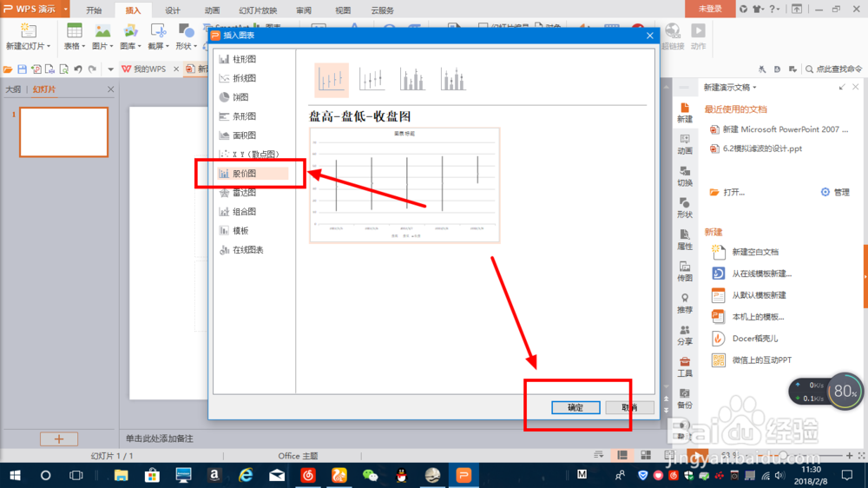Image resolution: width=868 pixels, height=488 pixels.
Task: Open the 属性 side pane icon
Action: tap(685, 240)
